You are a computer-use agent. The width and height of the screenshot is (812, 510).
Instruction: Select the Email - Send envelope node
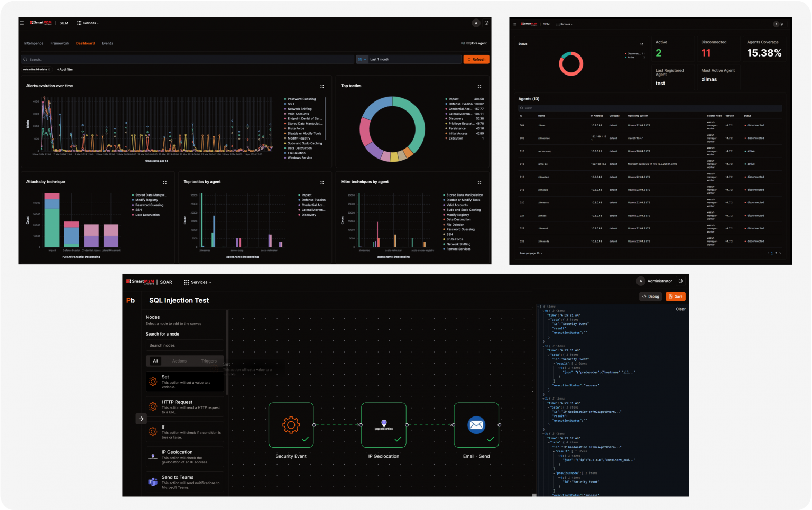pos(476,425)
